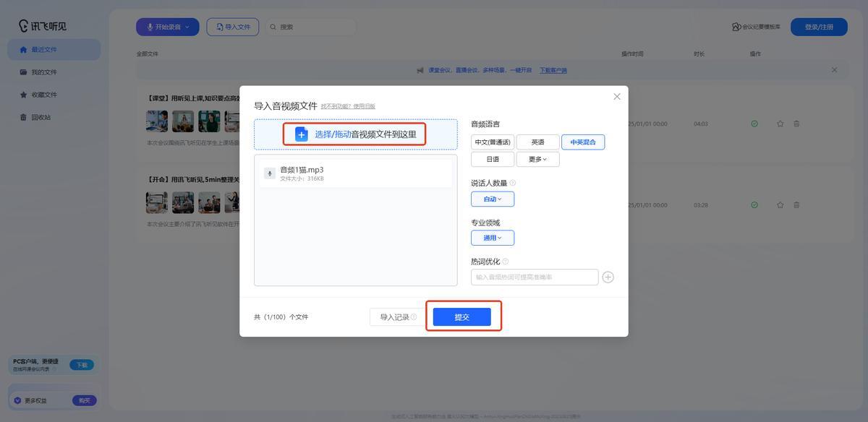Star the first file in the list
This screenshot has width=868, height=422.
[780, 124]
